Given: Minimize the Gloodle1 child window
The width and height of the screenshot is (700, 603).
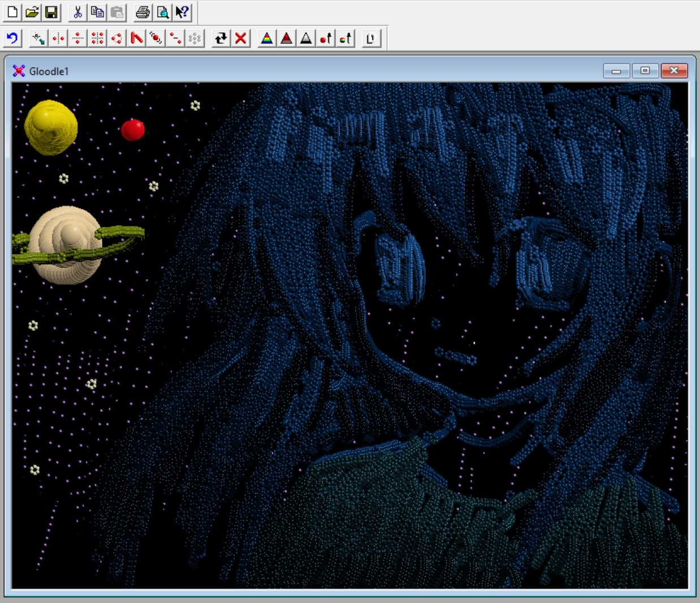Looking at the screenshot, I should pyautogui.click(x=616, y=71).
